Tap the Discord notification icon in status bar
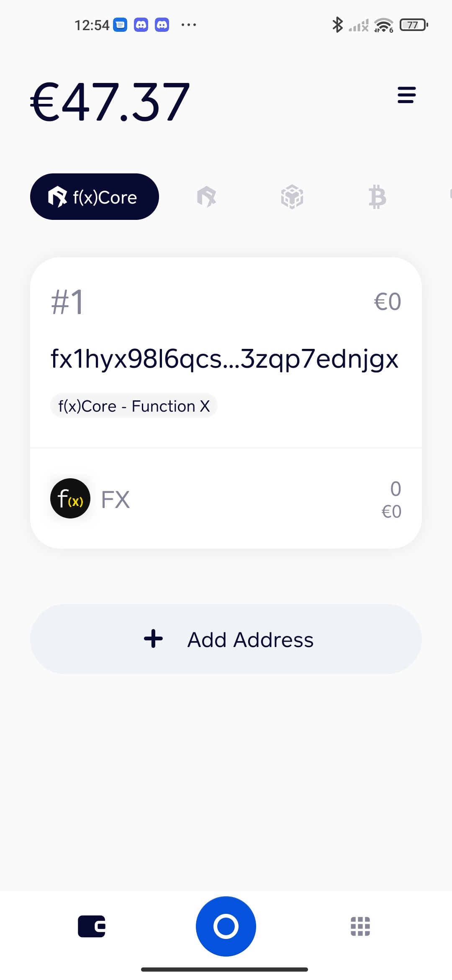 [141, 25]
